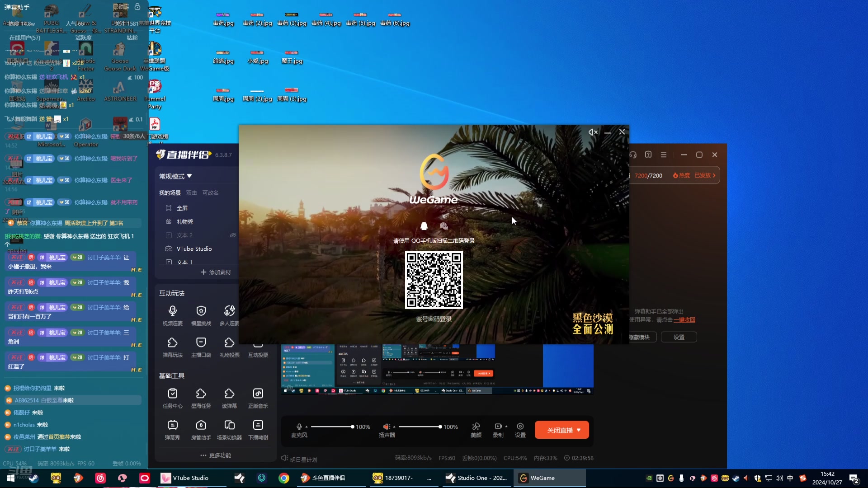Open 毒药.jpg file on desktop

coord(223,19)
